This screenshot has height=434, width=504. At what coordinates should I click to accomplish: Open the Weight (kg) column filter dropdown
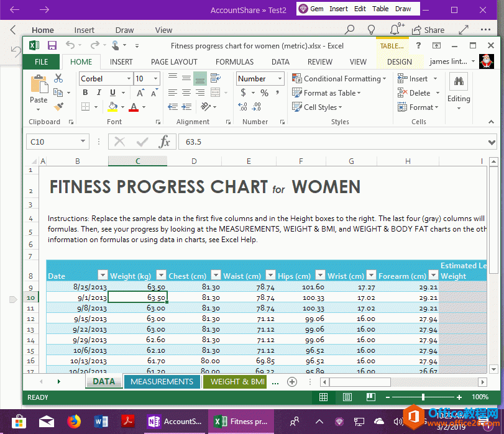coord(161,276)
